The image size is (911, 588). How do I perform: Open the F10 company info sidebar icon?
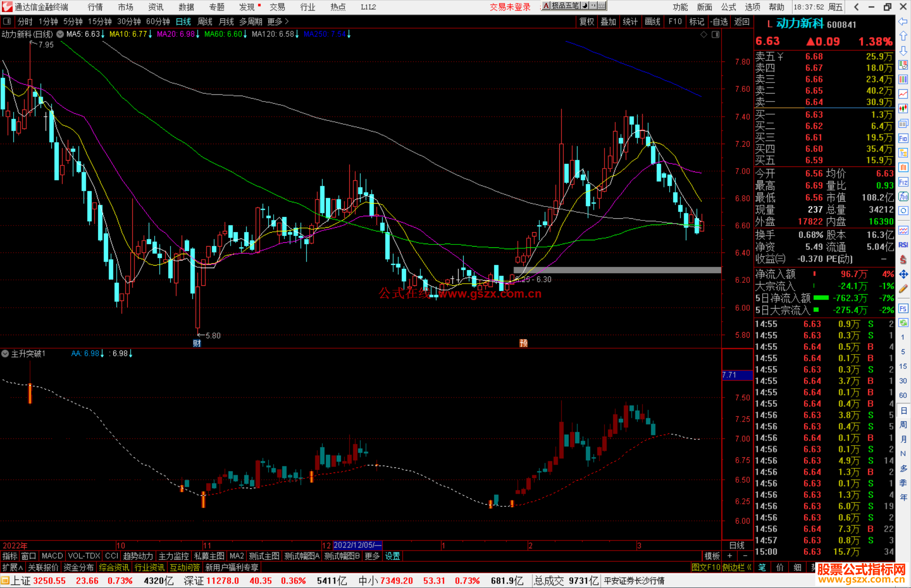click(903, 139)
